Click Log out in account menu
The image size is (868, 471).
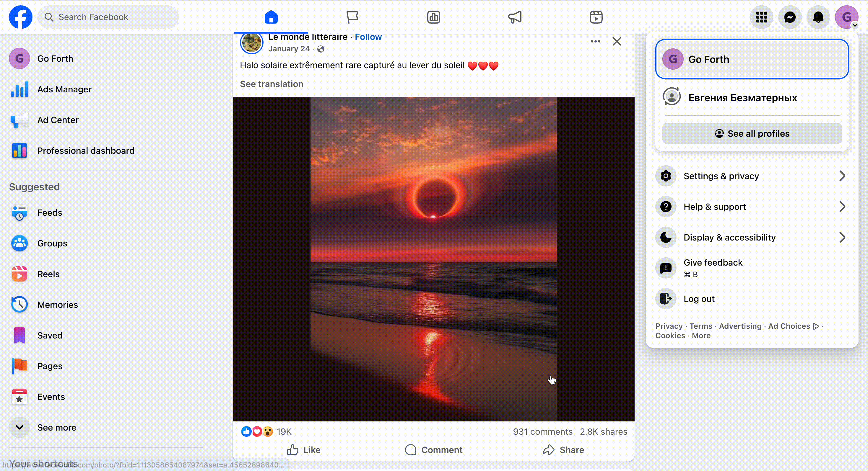[x=699, y=299]
